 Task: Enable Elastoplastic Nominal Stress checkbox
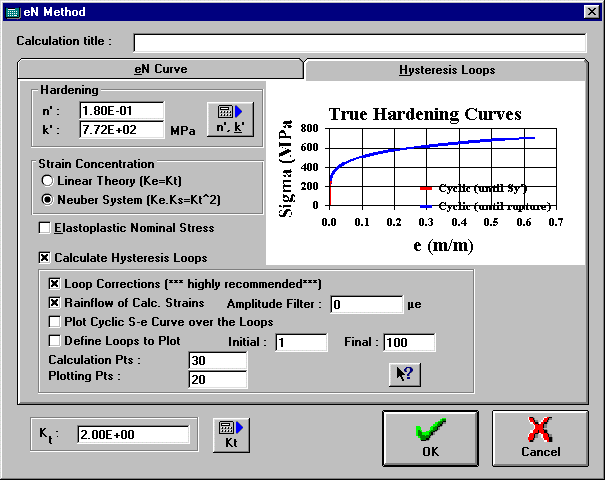45,228
